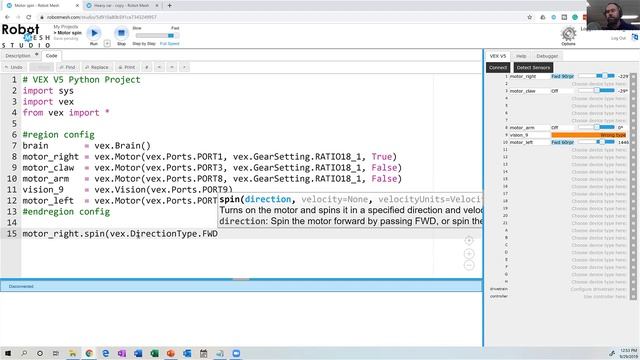Adjust the motor_arm velocity slider
This screenshot has height=360, width=640.
tap(596, 127)
